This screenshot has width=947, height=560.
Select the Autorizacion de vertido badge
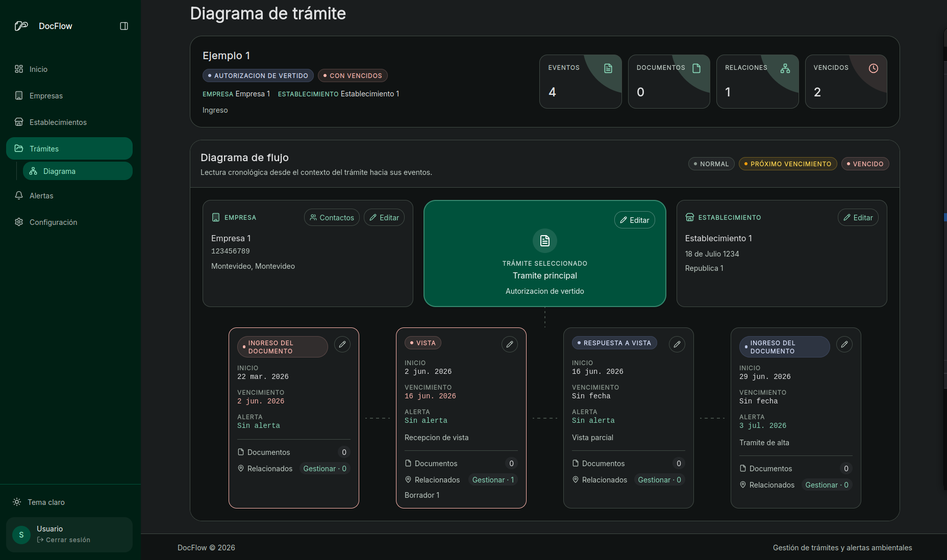coord(258,75)
